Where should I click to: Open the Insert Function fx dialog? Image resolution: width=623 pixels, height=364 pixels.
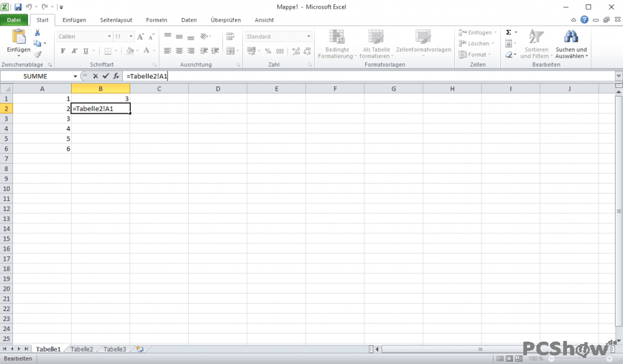click(116, 76)
